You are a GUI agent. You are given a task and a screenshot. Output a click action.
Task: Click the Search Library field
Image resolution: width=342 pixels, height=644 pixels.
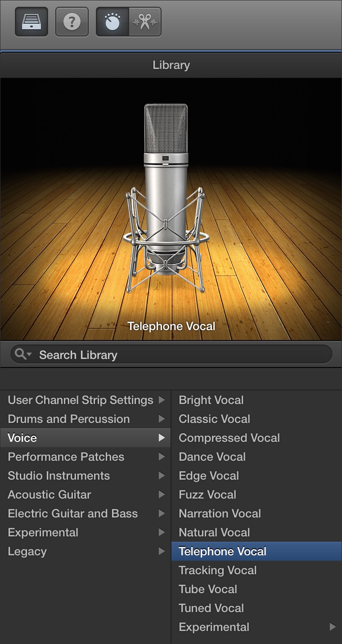[x=171, y=354]
